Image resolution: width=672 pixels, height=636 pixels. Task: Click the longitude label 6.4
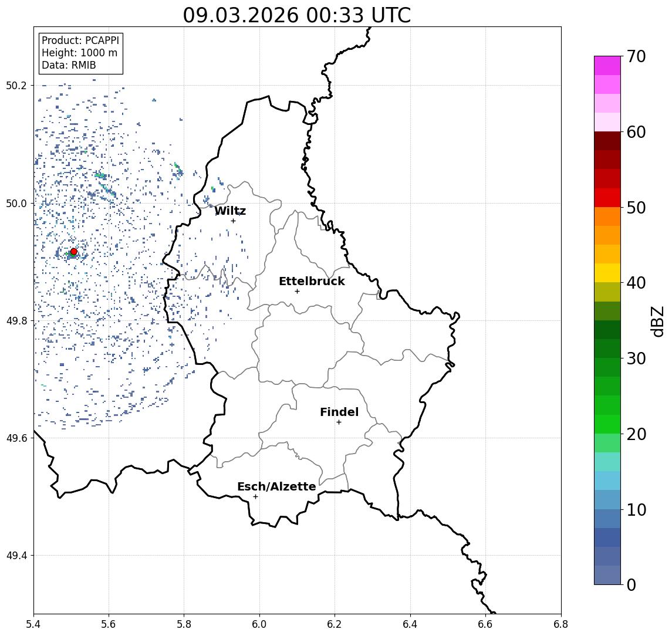pos(410,624)
